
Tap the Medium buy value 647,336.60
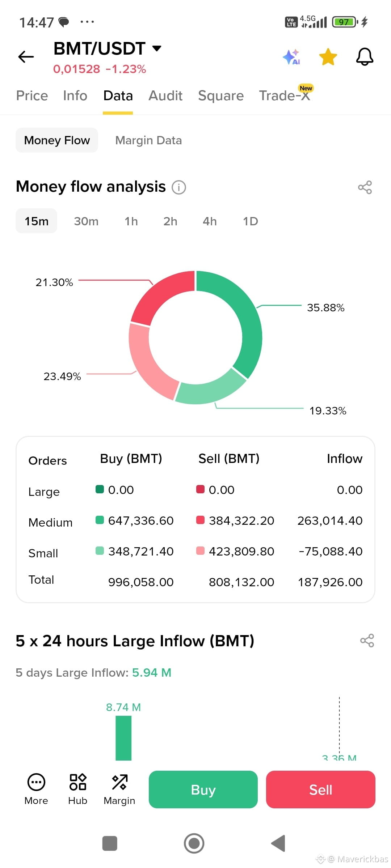click(141, 520)
